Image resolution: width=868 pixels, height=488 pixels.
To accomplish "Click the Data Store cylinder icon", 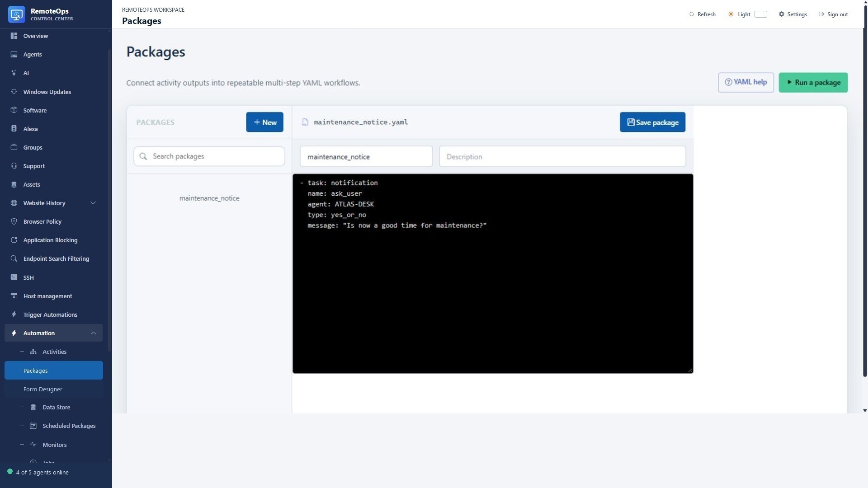I will (x=33, y=407).
